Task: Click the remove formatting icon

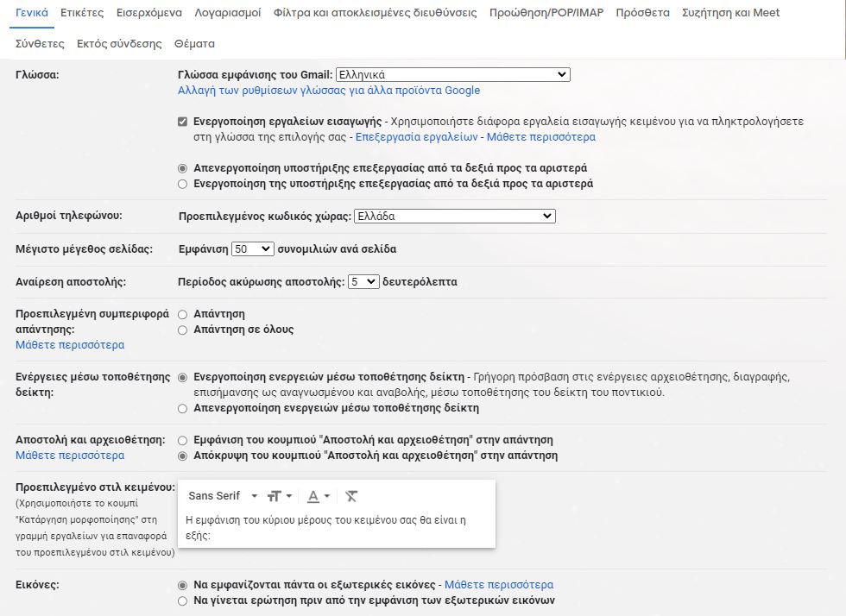Action: [351, 496]
